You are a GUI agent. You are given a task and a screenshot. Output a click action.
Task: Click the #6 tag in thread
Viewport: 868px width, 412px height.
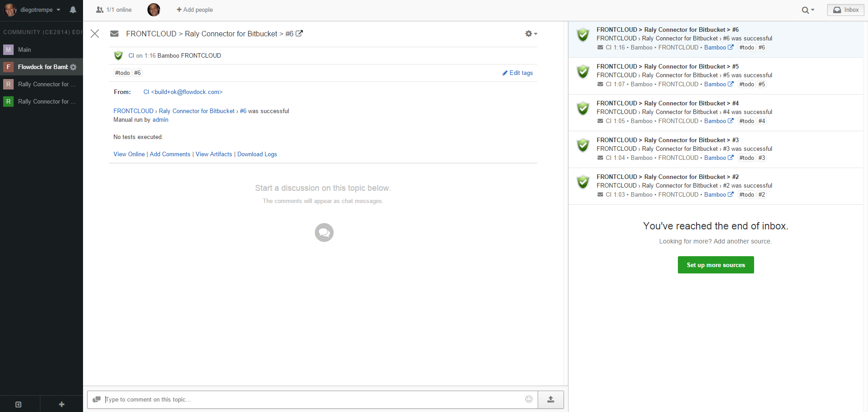click(x=137, y=73)
